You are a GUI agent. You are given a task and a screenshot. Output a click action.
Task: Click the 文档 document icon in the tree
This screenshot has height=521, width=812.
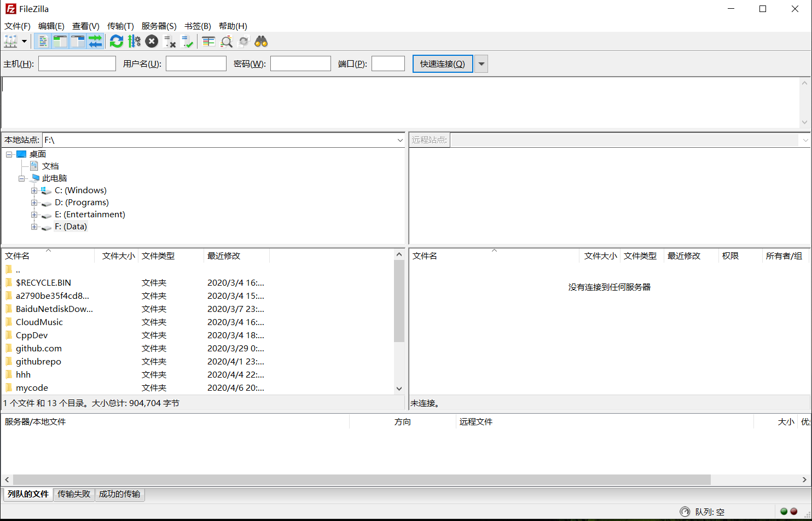click(x=34, y=166)
